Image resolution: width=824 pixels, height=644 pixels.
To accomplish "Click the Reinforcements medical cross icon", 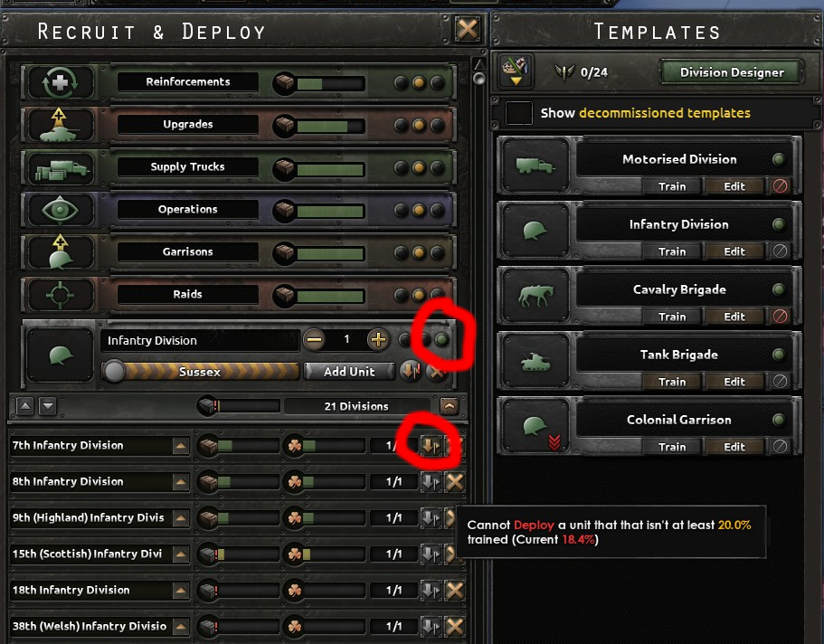I will pyautogui.click(x=60, y=82).
